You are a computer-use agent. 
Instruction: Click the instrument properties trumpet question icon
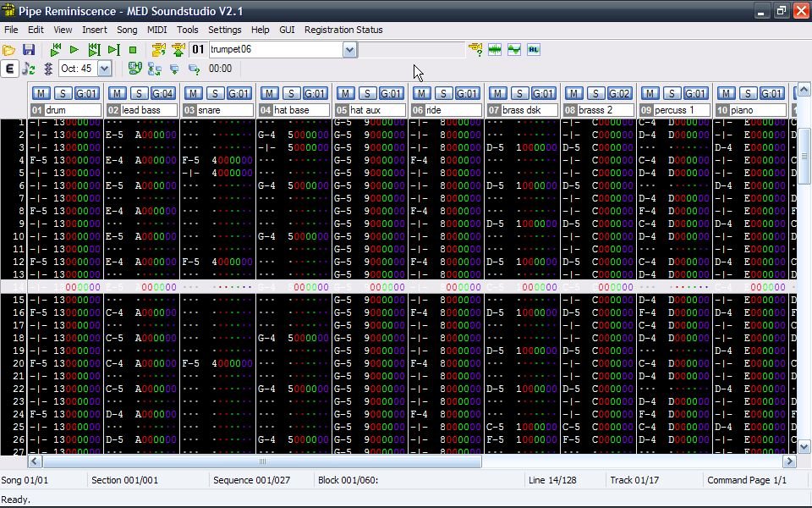tap(475, 50)
